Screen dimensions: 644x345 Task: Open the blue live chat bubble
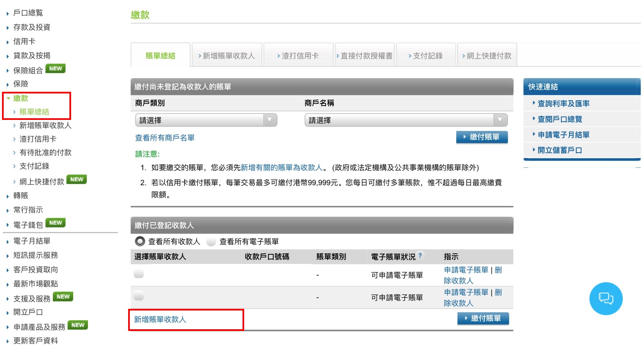(606, 298)
